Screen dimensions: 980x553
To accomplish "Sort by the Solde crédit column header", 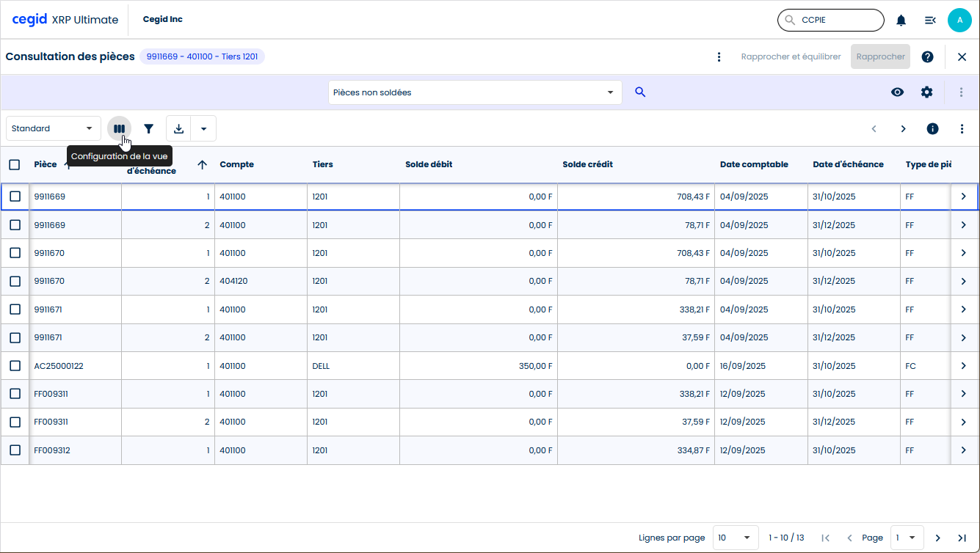I will point(587,164).
